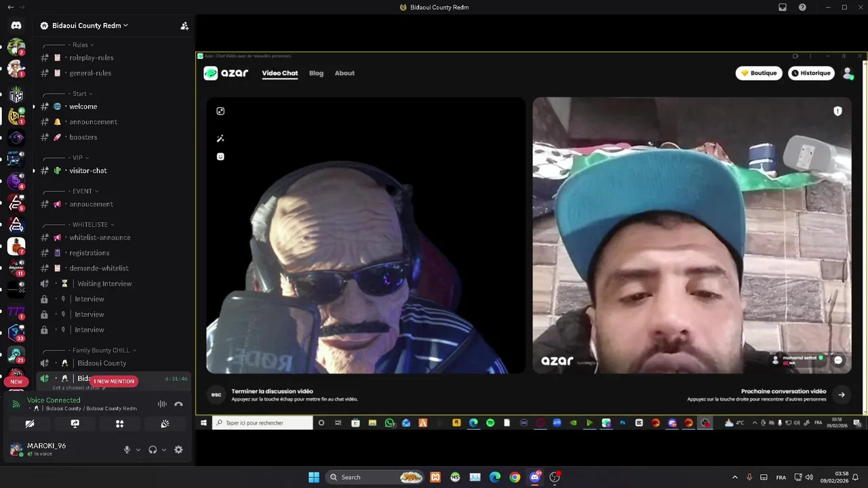Open microphone input options chevron
The width and height of the screenshot is (868, 488).
138,449
